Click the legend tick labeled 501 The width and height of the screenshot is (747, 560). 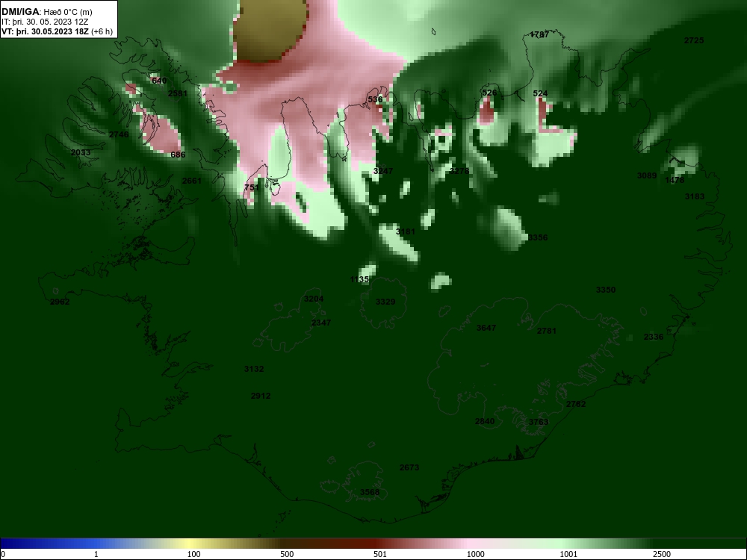[x=380, y=554]
